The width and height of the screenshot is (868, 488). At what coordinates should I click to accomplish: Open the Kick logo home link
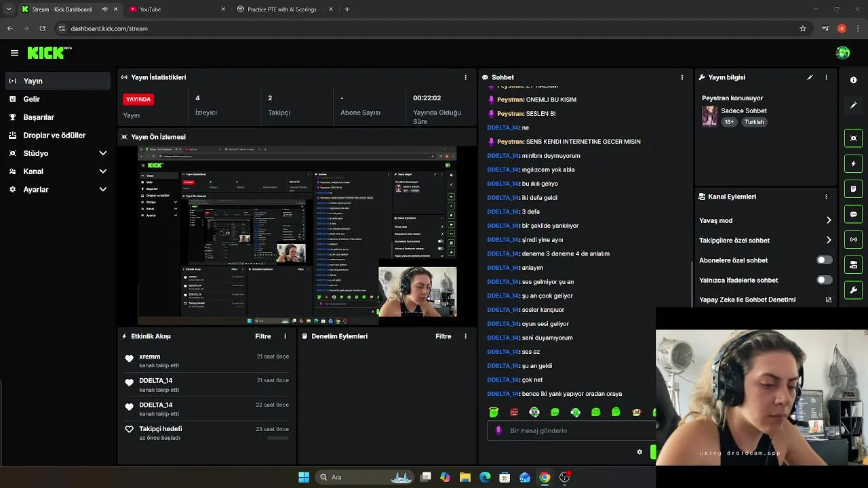point(50,53)
